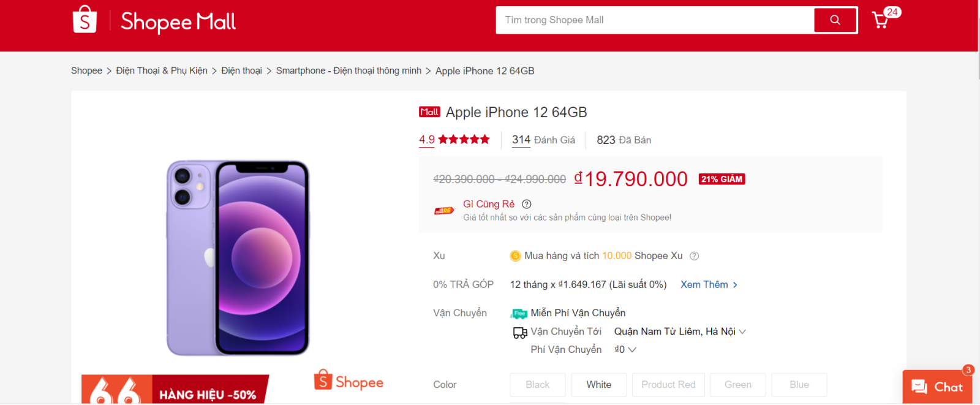Viewport: 980px width, 405px height.
Task: Click the search magnifier button
Action: coord(835,20)
